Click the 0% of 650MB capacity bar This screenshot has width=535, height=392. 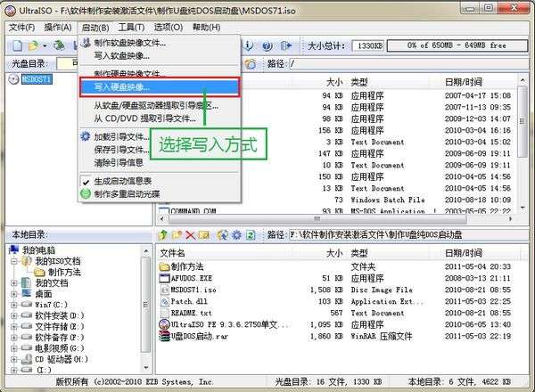click(x=457, y=45)
